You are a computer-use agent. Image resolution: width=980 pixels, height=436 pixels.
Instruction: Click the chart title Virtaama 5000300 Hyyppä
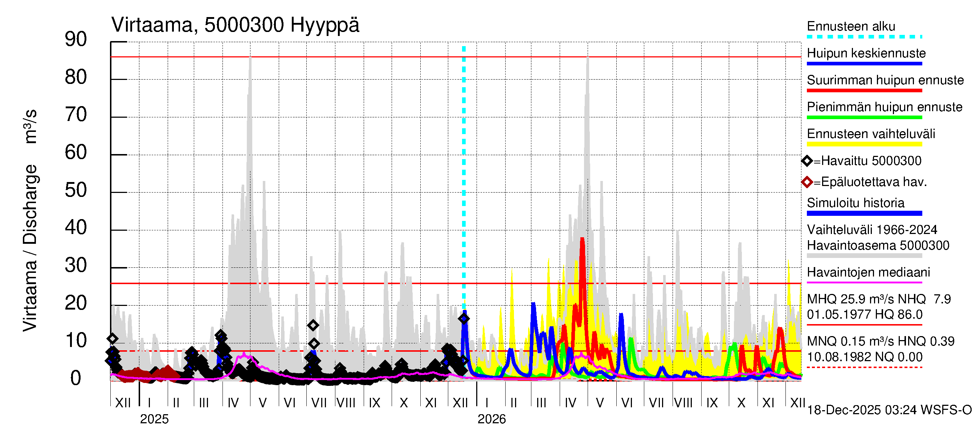pos(235,25)
